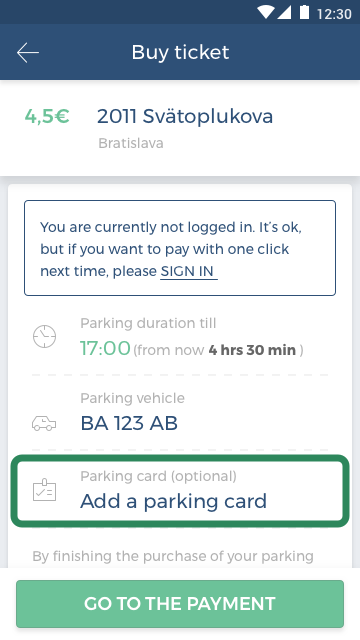Open the SIGN IN link
Viewport: 360px width, 640px height.
[x=188, y=271]
